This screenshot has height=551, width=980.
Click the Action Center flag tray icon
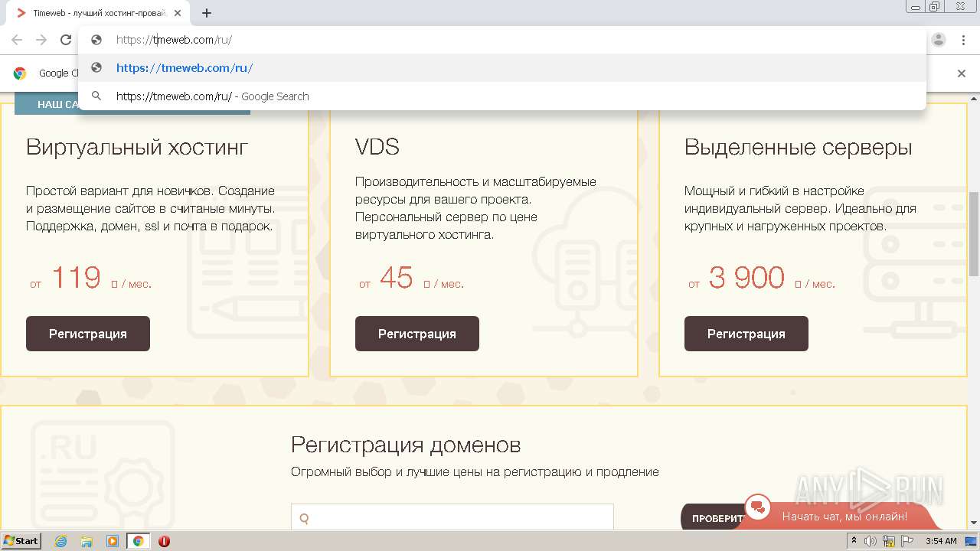(906, 541)
